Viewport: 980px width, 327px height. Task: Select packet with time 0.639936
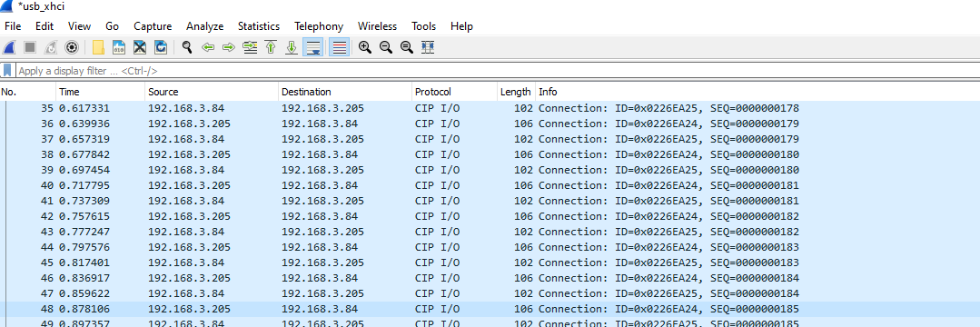tap(490, 124)
